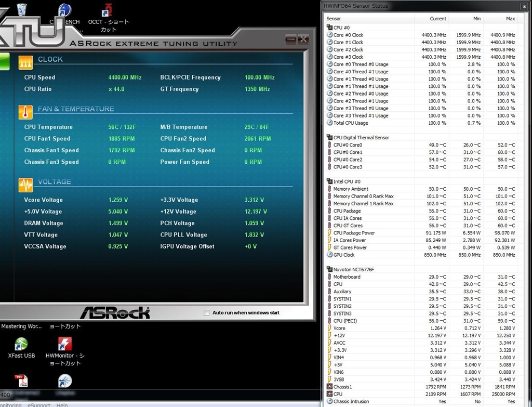Image resolution: width=532 pixels, height=407 pixels.
Task: Open the HWMonitor desktop shortcut
Action: click(x=64, y=344)
